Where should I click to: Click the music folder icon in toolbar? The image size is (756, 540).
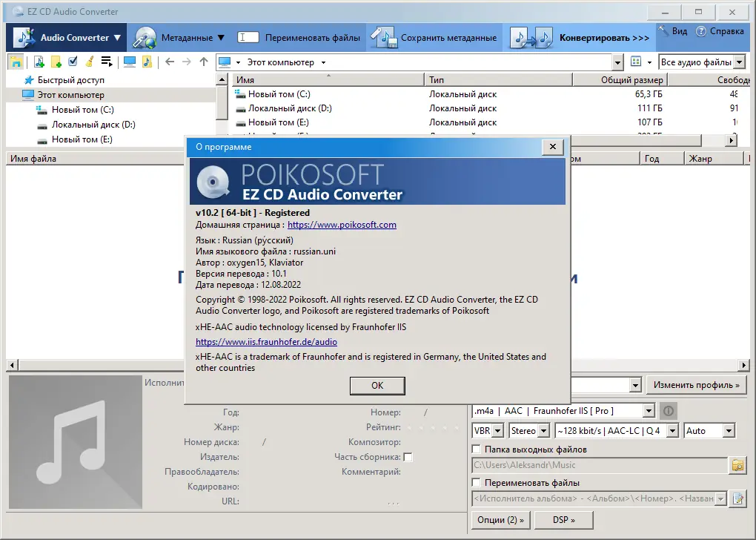point(147,62)
